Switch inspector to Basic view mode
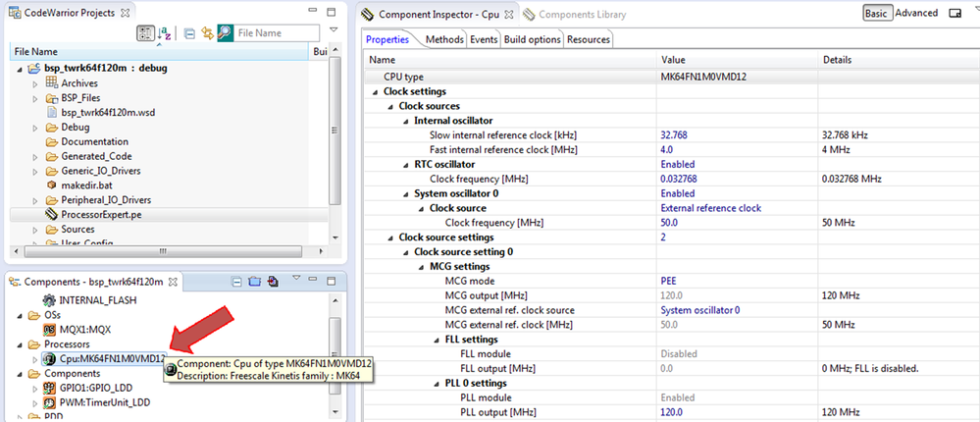The width and height of the screenshot is (980, 422). click(x=876, y=13)
